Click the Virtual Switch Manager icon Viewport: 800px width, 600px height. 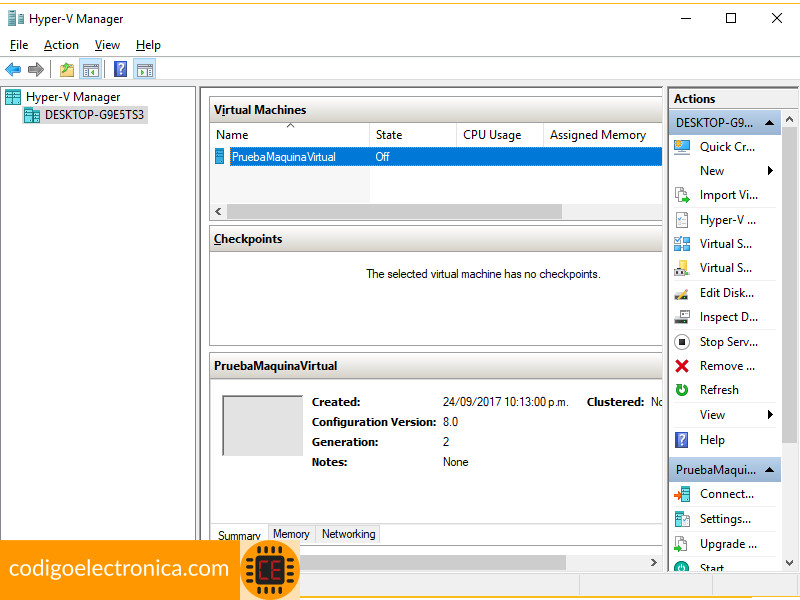[682, 244]
